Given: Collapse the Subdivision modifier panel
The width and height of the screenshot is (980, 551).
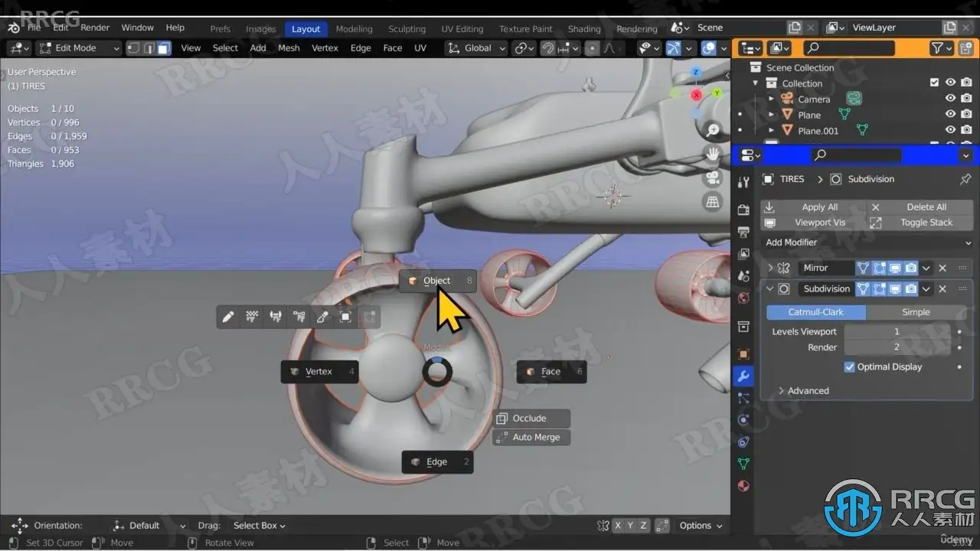Looking at the screenshot, I should coord(770,289).
